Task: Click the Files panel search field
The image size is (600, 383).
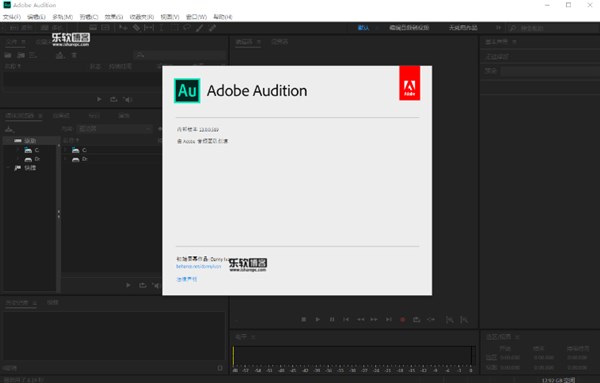Action: click(x=180, y=55)
